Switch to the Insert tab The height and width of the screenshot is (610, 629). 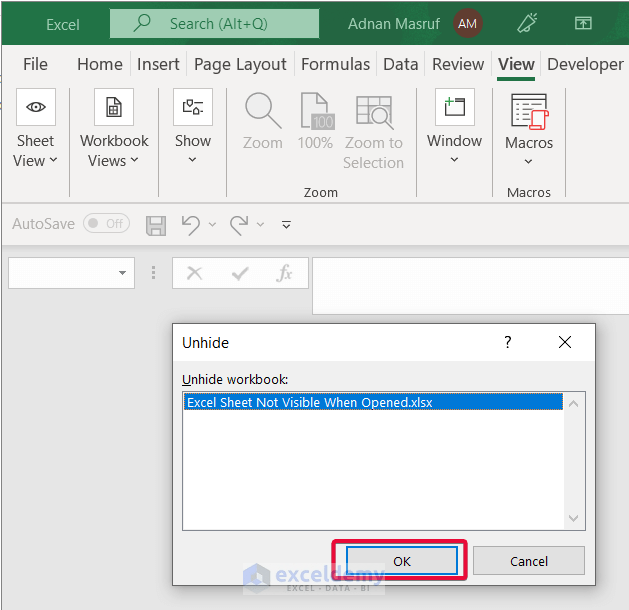point(158,64)
